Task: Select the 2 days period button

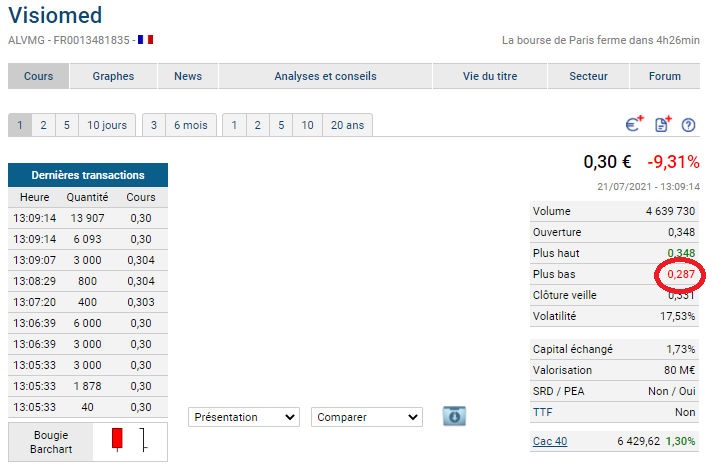Action: click(x=44, y=125)
